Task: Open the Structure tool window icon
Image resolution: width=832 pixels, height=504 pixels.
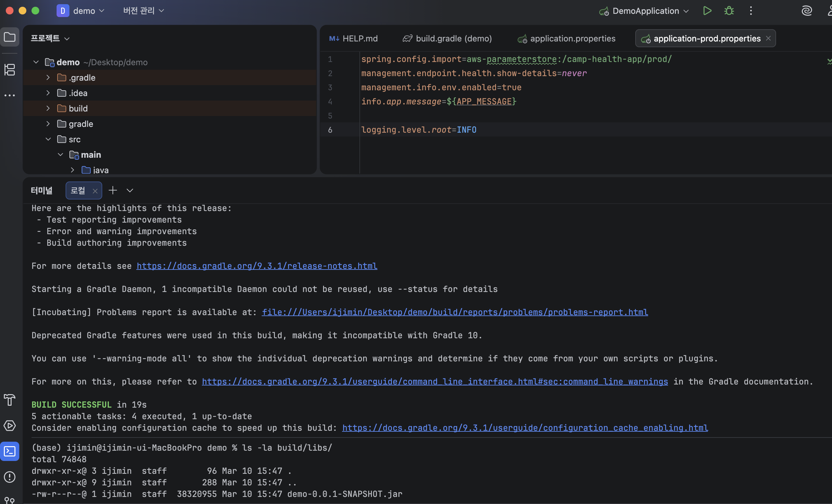Action: 9,70
